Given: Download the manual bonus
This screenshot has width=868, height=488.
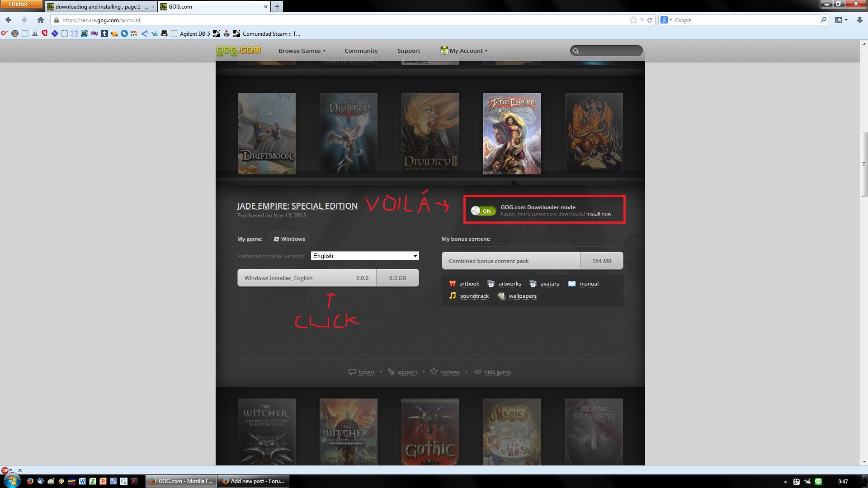Looking at the screenshot, I should click(589, 284).
